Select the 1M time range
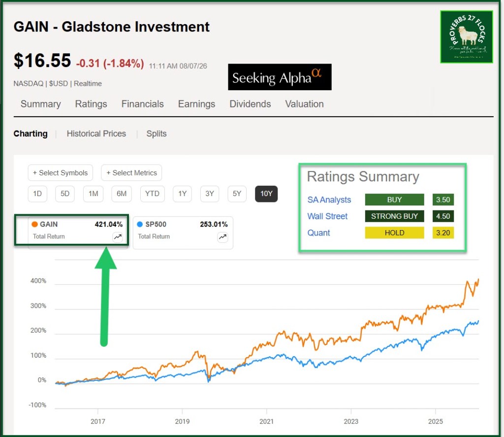 [93, 194]
